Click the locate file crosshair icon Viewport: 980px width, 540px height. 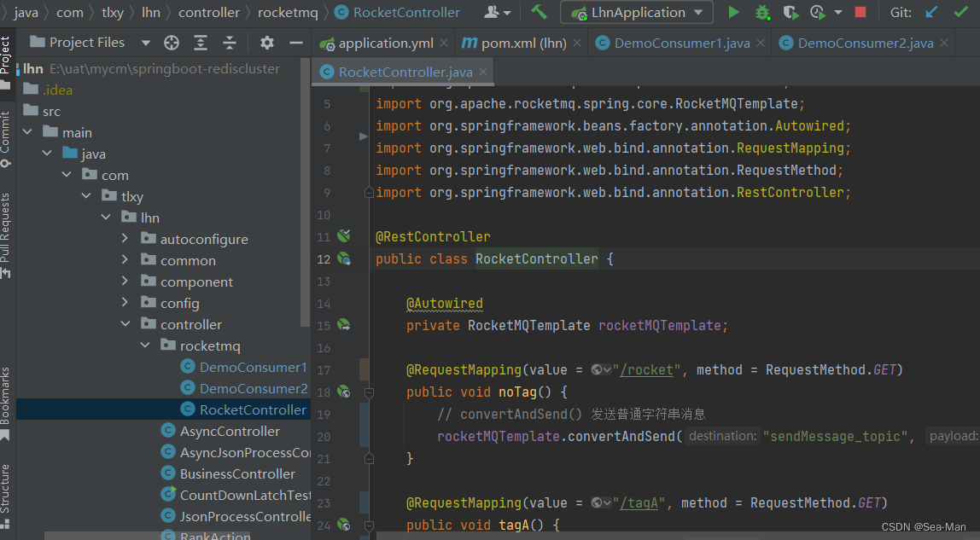click(x=172, y=43)
